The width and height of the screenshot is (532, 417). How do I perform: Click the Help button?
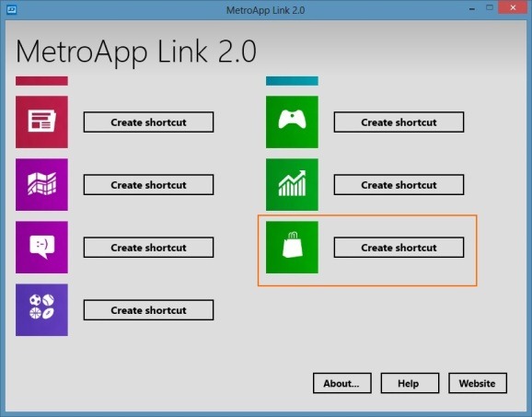(410, 383)
